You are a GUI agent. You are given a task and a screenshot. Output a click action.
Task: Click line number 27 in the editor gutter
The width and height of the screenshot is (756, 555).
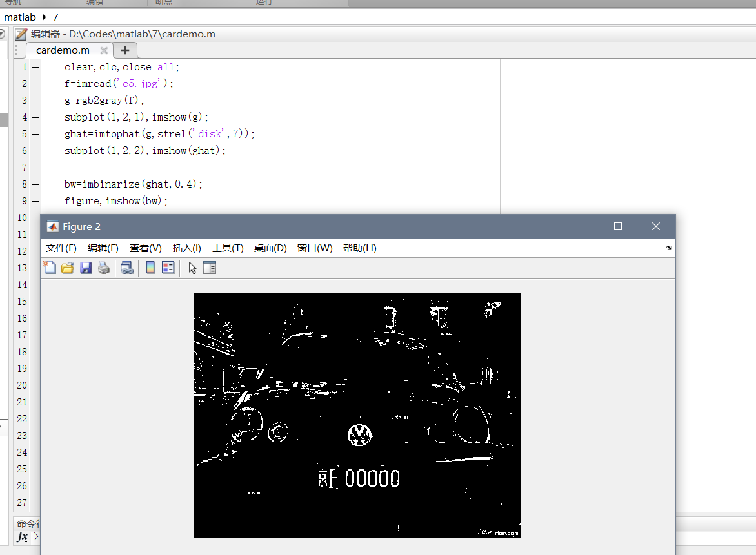(22, 503)
